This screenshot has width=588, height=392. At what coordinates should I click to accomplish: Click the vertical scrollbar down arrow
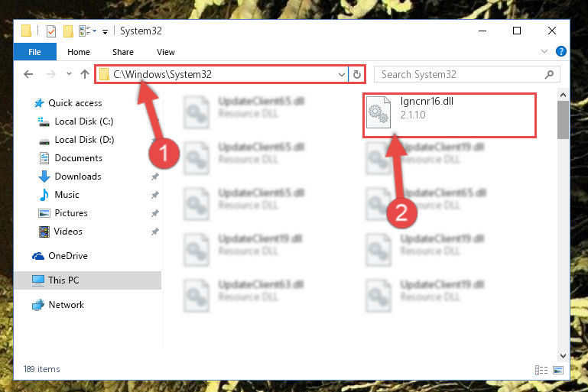point(563,355)
